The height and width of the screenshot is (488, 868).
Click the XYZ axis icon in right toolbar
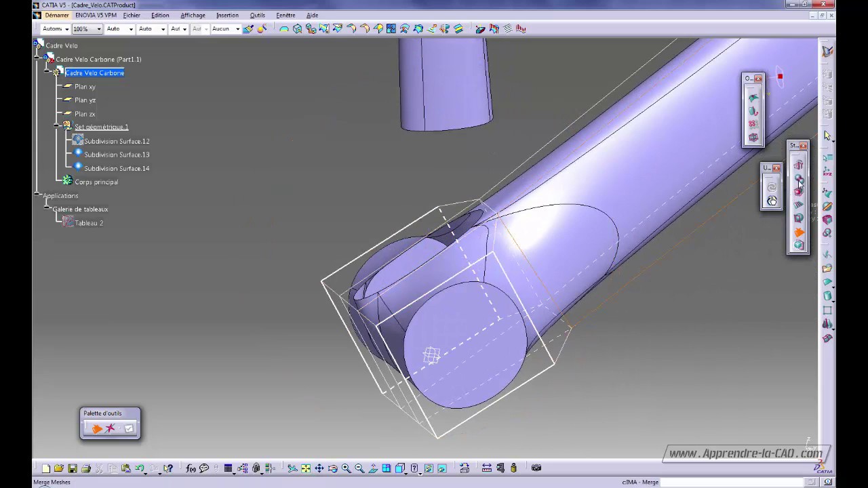[827, 171]
